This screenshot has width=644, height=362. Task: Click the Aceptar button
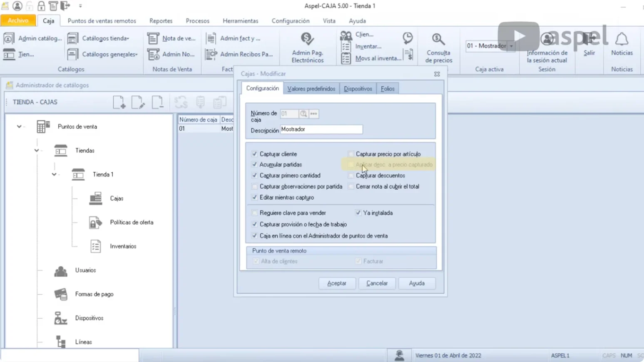[x=337, y=283]
